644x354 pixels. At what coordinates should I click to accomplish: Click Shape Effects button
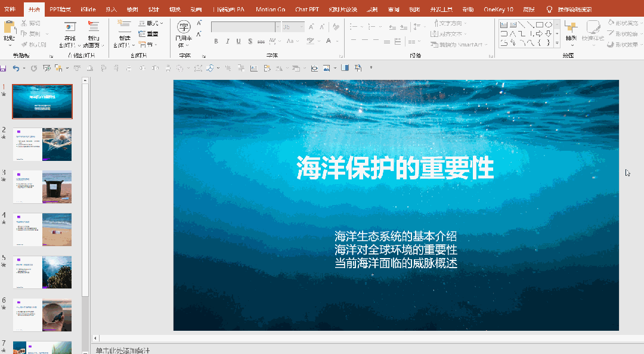click(x=624, y=44)
